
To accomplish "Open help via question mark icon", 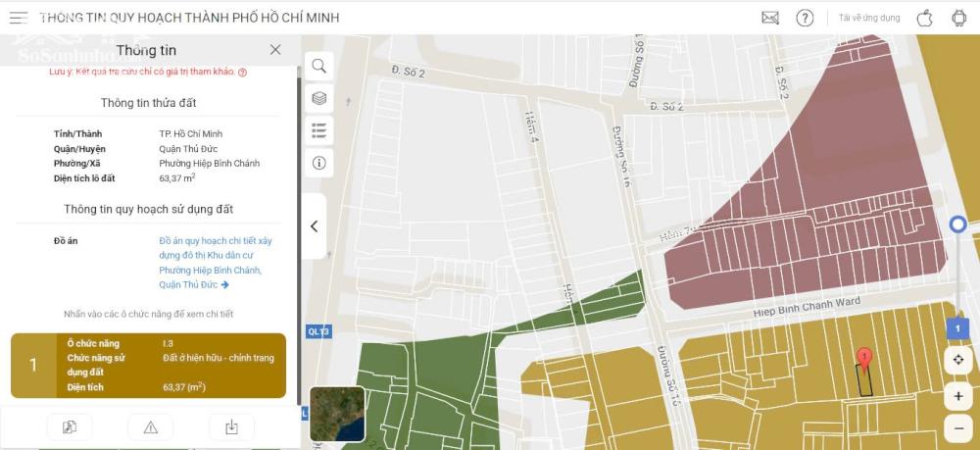I will click(805, 18).
